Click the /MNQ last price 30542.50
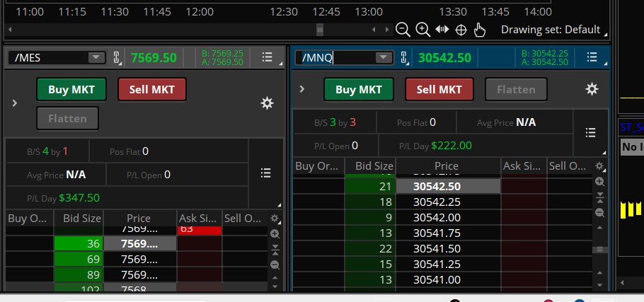Image resolution: width=644 pixels, height=302 pixels. point(444,58)
